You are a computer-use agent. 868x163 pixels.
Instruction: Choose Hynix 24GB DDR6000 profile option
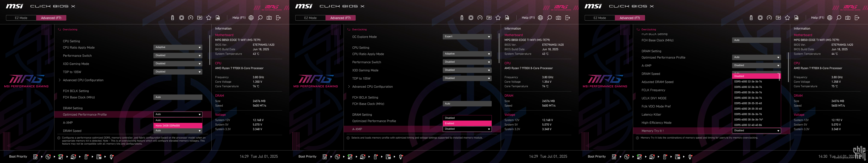pos(178,126)
